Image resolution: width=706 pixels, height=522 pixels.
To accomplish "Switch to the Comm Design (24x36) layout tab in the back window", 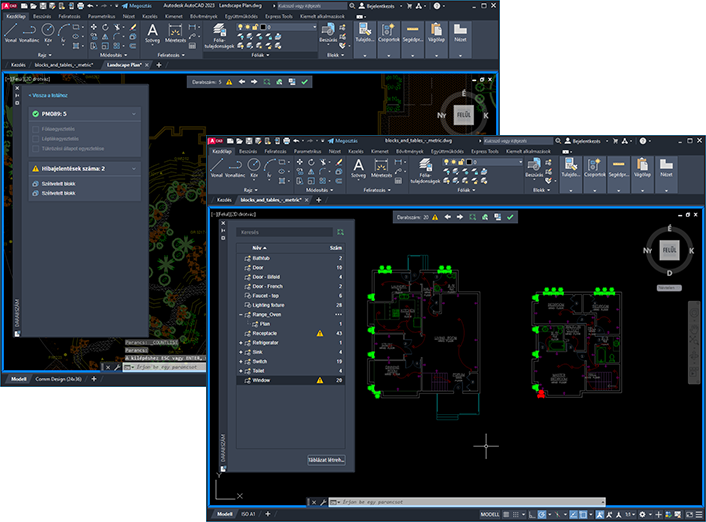I will pos(59,379).
